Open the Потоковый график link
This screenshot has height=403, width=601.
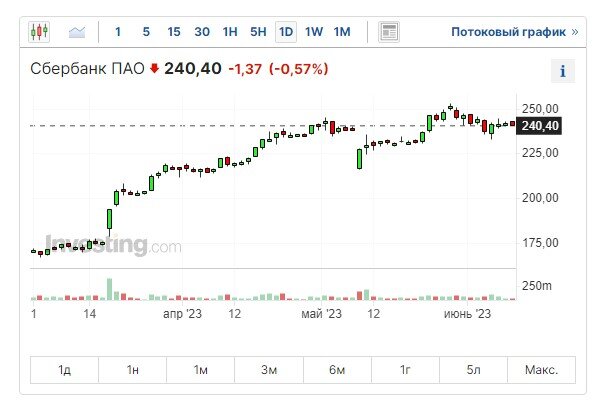pyautogui.click(x=514, y=32)
